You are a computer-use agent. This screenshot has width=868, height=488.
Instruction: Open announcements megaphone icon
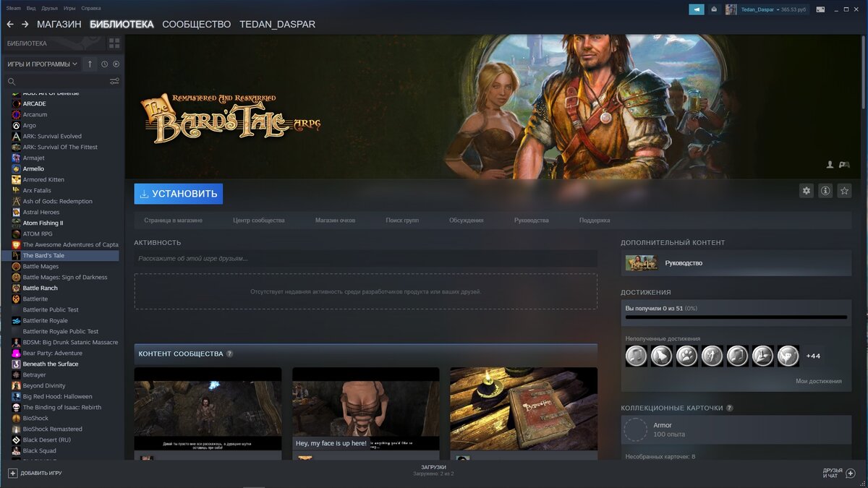[696, 9]
